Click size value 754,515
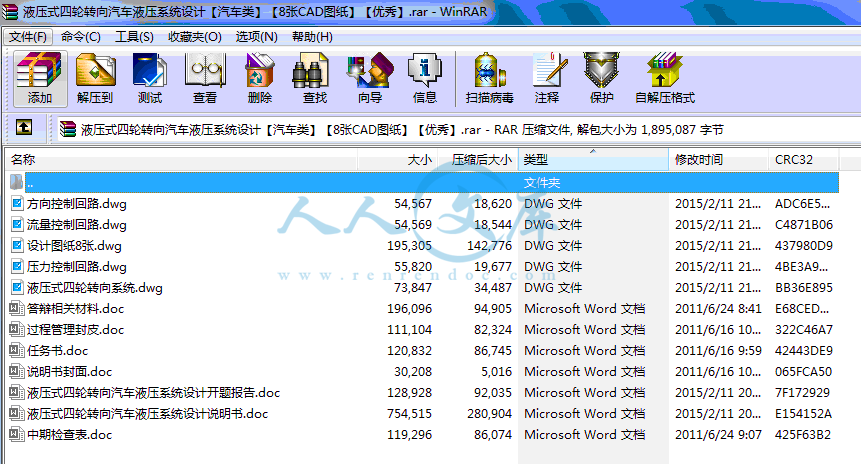861x464 pixels. point(409,413)
